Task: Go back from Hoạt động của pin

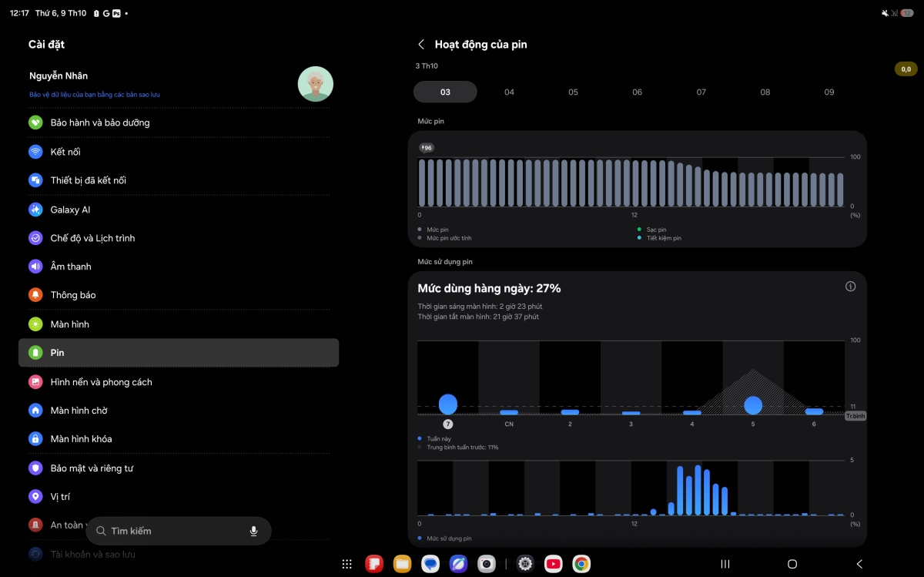Action: pyautogui.click(x=421, y=45)
